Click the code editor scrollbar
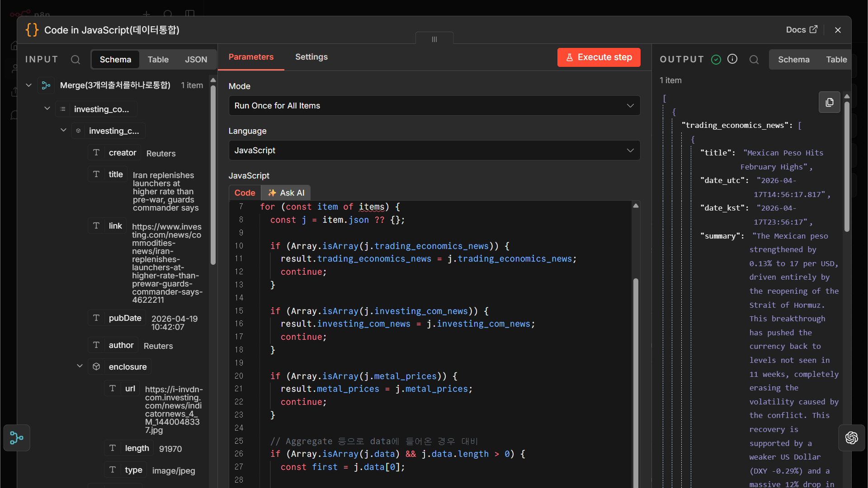Image resolution: width=868 pixels, height=488 pixels. [636, 383]
